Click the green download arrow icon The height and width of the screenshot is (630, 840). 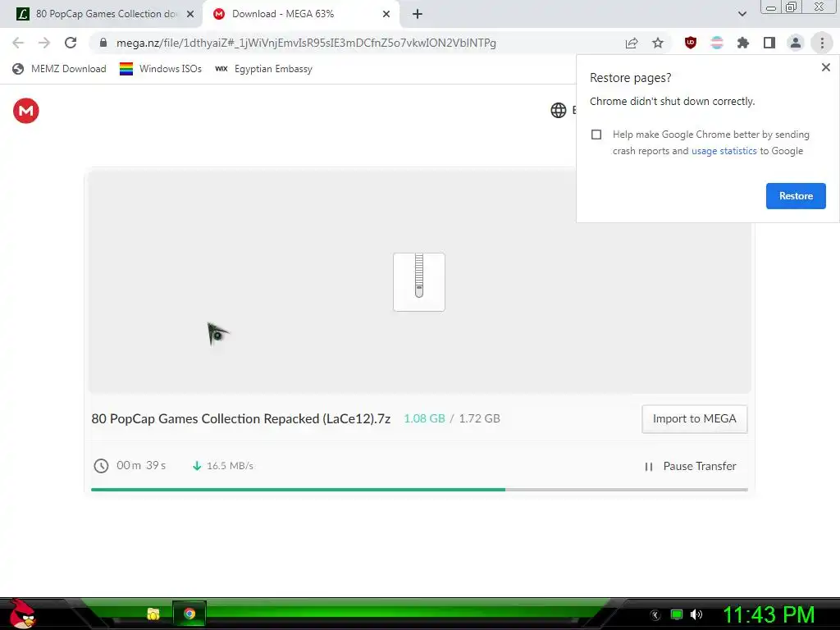point(197,466)
